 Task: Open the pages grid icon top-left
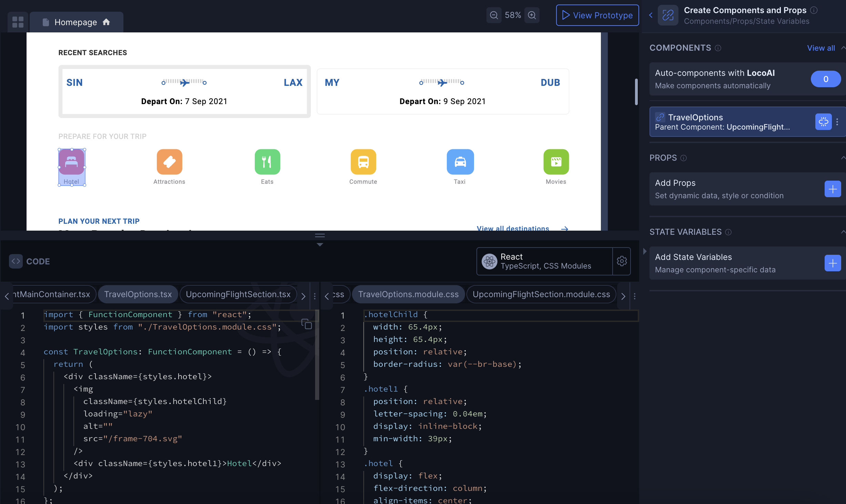pos(18,22)
